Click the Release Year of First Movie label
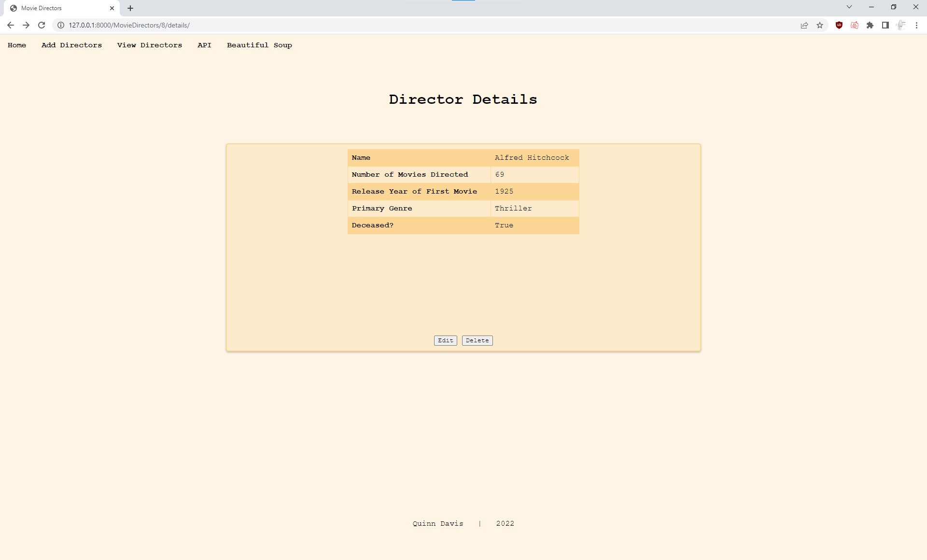The image size is (927, 560). point(414,192)
